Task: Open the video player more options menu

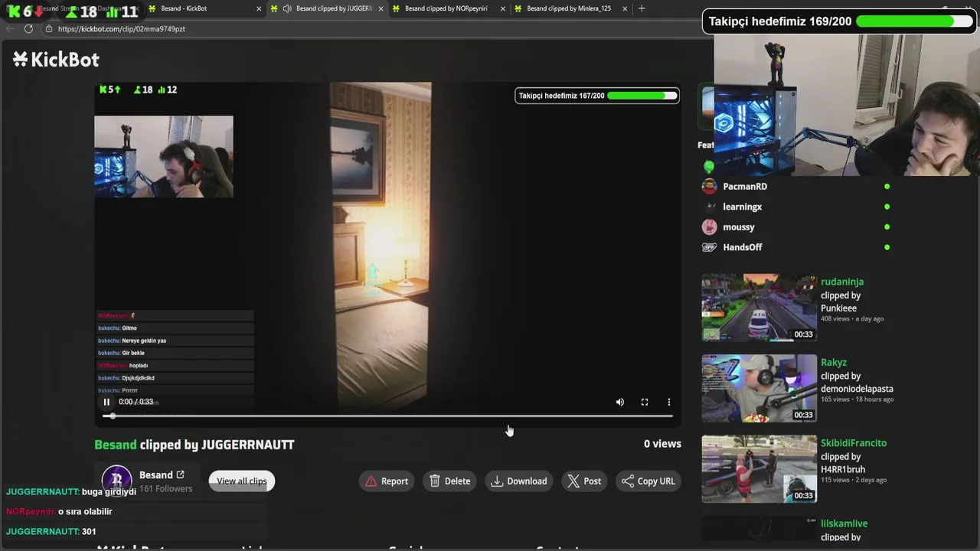Action: (669, 402)
